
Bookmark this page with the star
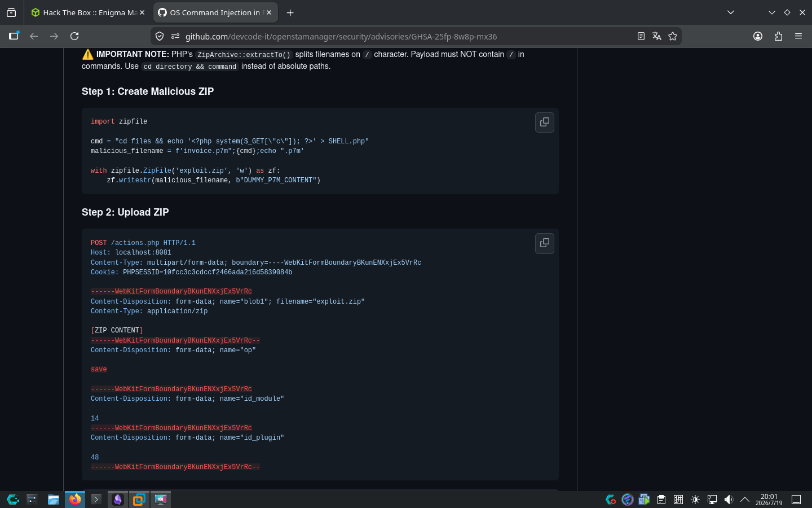(673, 36)
